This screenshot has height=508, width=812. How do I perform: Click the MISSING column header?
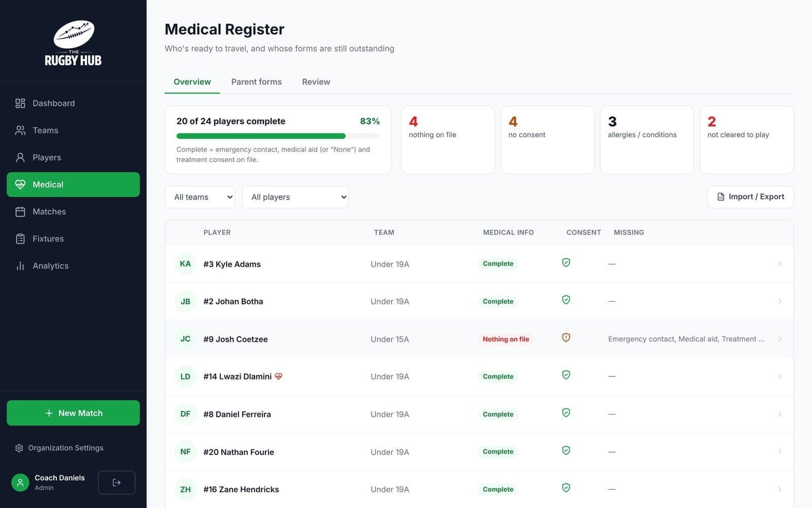pyautogui.click(x=629, y=232)
